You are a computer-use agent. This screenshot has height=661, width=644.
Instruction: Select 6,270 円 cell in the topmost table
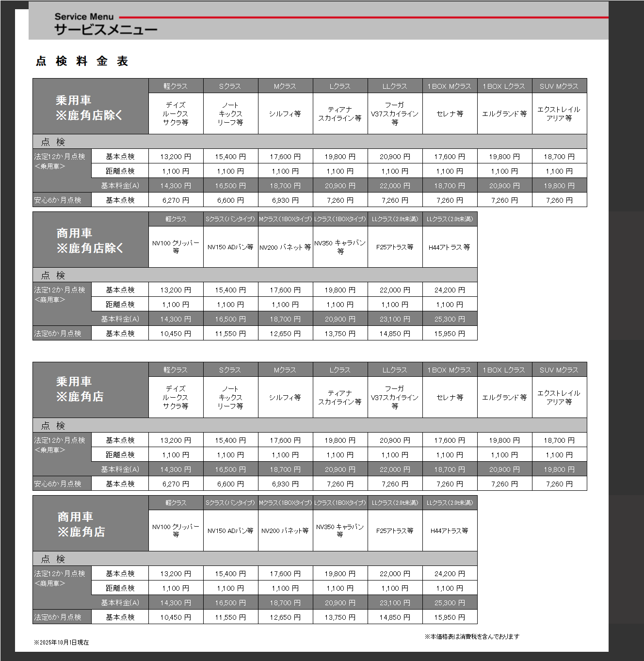tap(176, 200)
